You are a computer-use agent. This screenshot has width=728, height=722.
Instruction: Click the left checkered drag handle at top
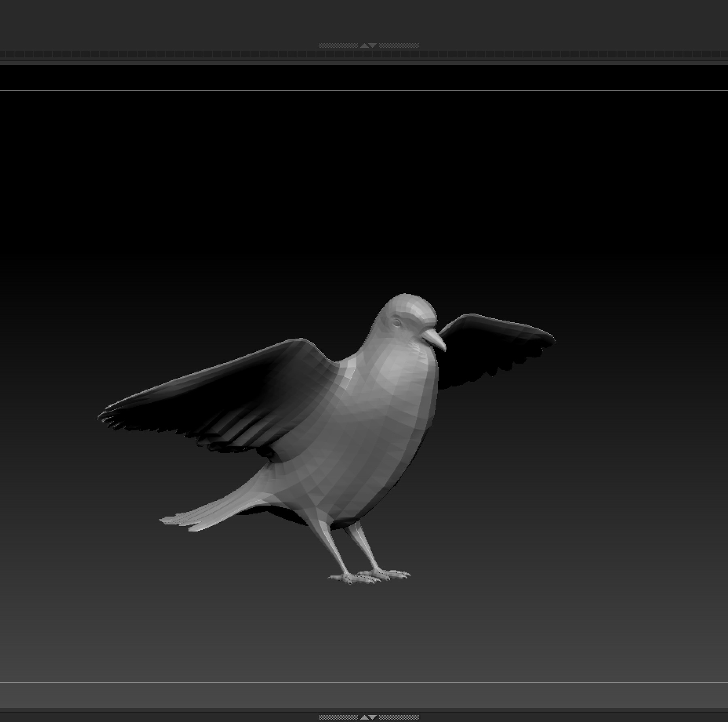click(x=338, y=44)
